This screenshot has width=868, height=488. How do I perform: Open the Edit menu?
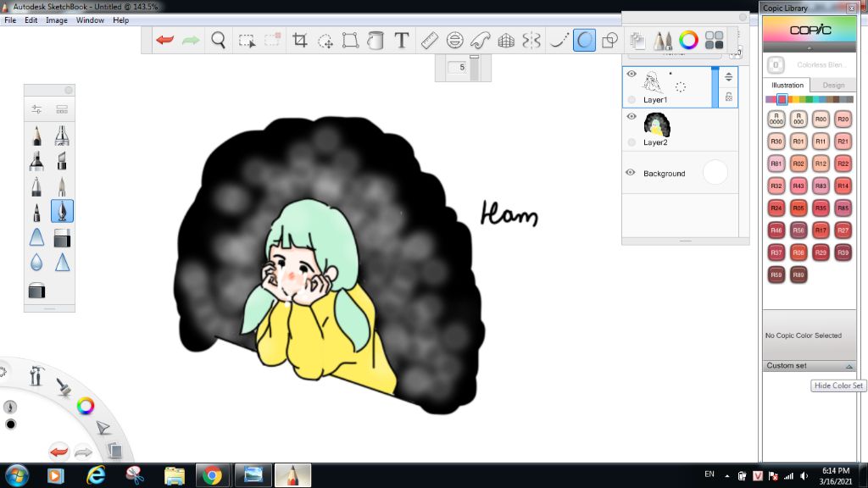[31, 20]
